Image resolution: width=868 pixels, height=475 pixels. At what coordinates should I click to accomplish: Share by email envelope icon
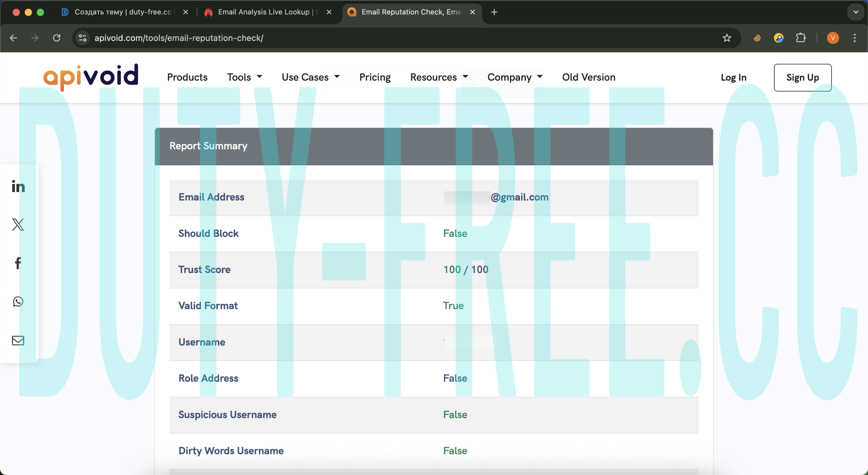click(18, 340)
